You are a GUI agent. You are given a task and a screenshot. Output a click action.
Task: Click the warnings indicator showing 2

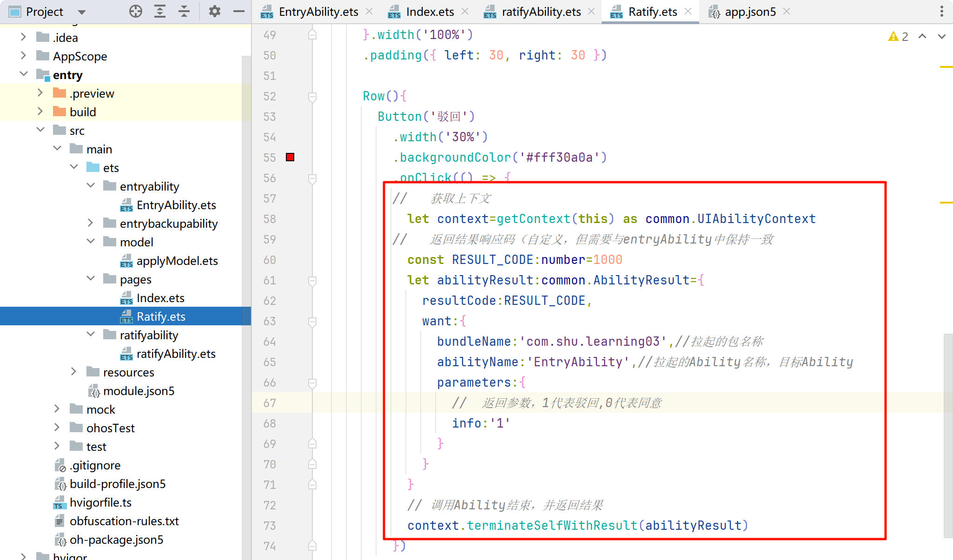coord(898,37)
